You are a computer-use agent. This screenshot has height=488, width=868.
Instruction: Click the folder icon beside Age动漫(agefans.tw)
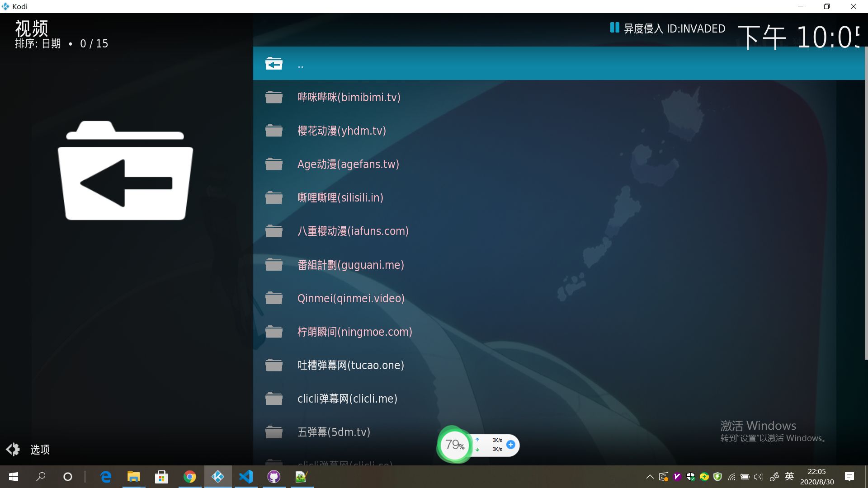coord(274,164)
